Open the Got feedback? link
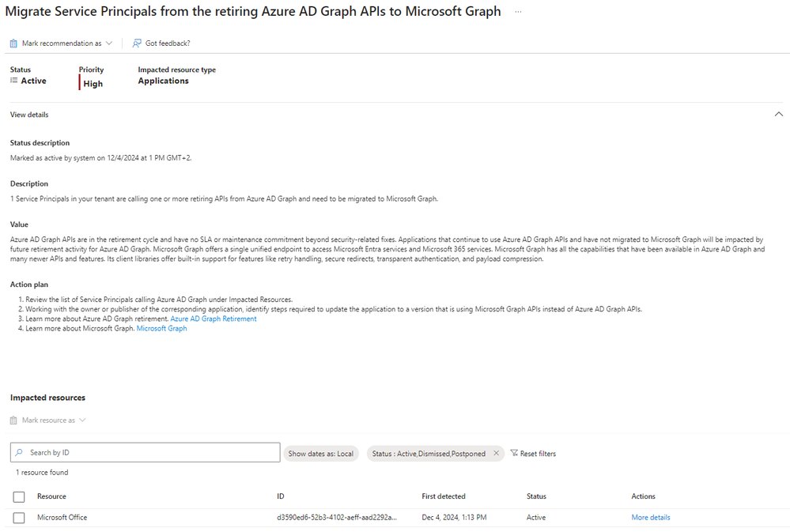The width and height of the screenshot is (790, 532). tap(168, 43)
